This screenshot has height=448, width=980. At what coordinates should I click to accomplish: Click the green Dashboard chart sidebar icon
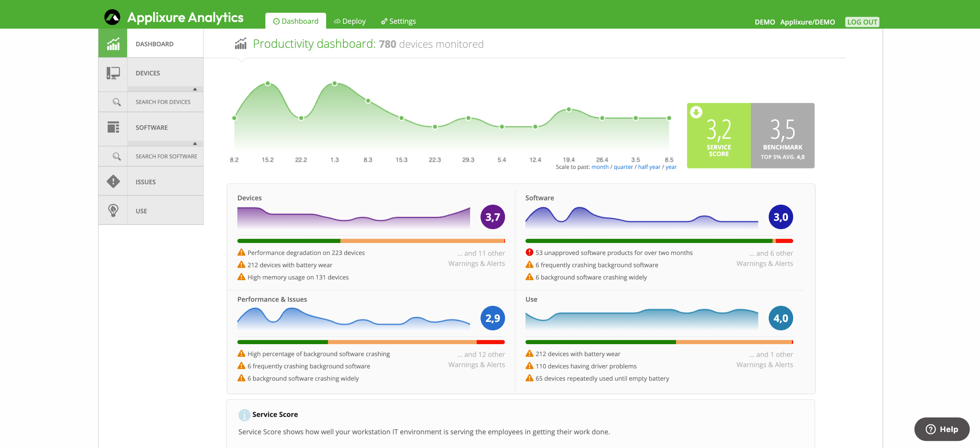pyautogui.click(x=113, y=44)
